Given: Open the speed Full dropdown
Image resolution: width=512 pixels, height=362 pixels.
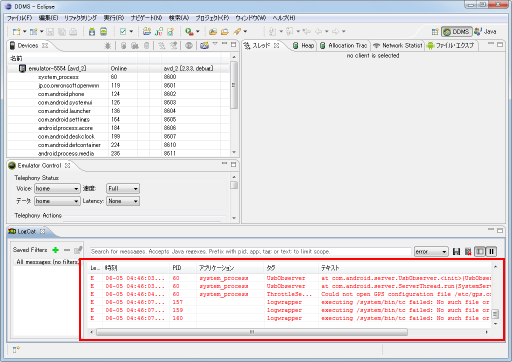Looking at the screenshot, I should pyautogui.click(x=123, y=189).
